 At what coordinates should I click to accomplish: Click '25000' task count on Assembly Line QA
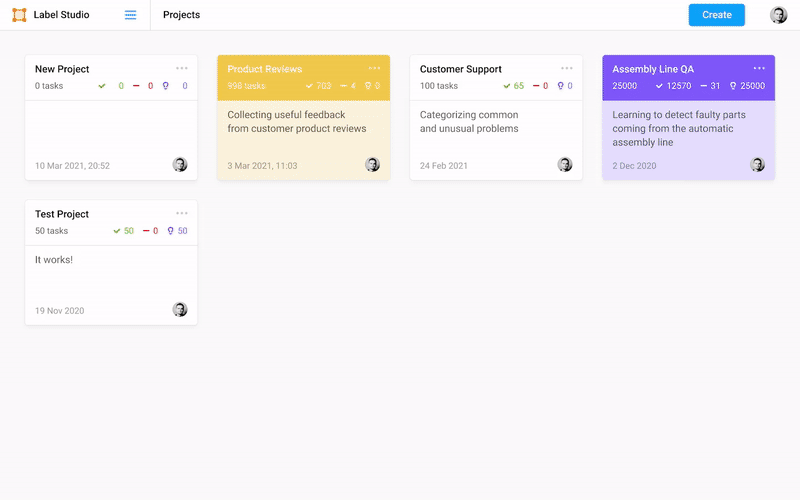(x=624, y=86)
